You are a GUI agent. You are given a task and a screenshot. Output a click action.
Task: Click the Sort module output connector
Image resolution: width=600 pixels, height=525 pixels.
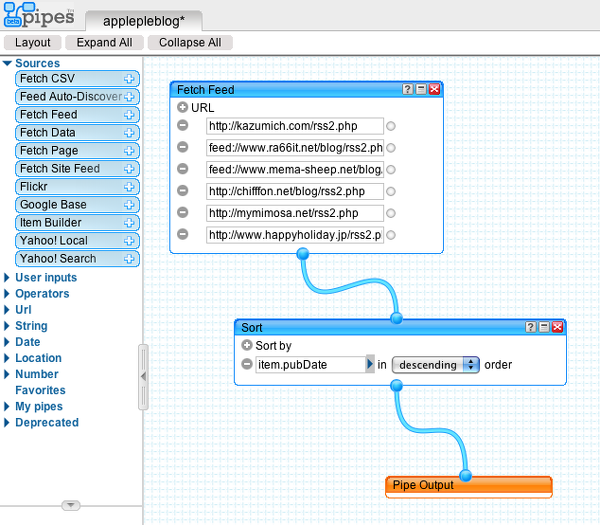pyautogui.click(x=397, y=386)
